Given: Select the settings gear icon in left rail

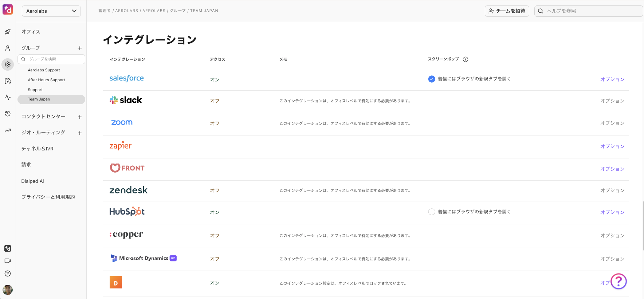Looking at the screenshot, I should pyautogui.click(x=8, y=64).
